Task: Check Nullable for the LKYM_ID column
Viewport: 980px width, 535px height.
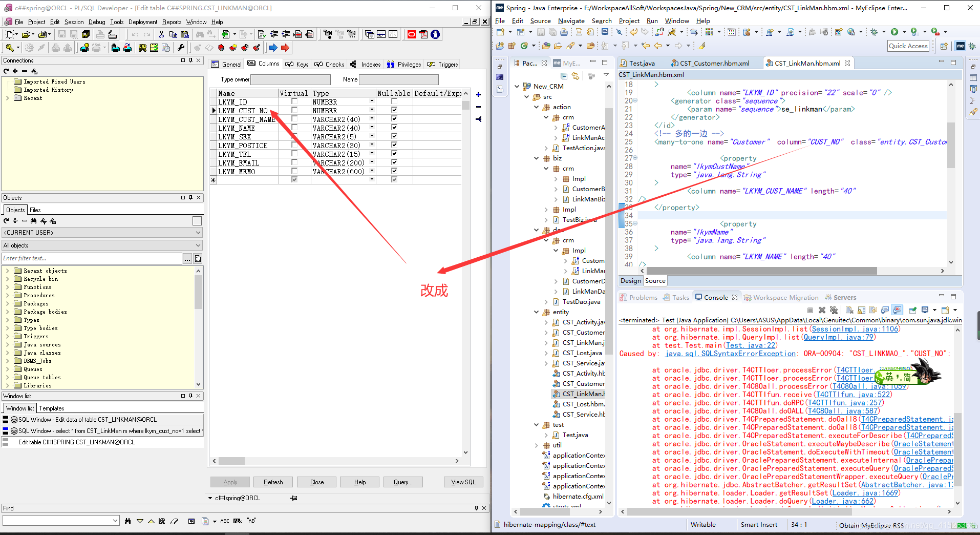Action: pos(394,101)
